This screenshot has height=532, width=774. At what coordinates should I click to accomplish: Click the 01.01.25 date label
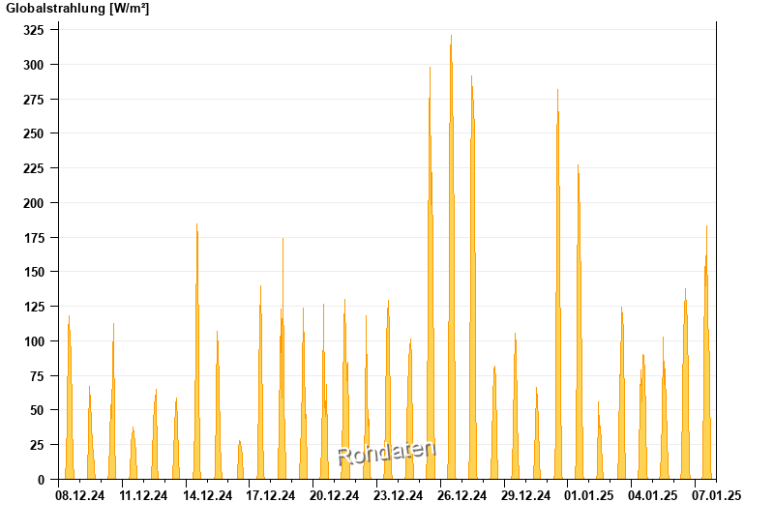tap(589, 495)
